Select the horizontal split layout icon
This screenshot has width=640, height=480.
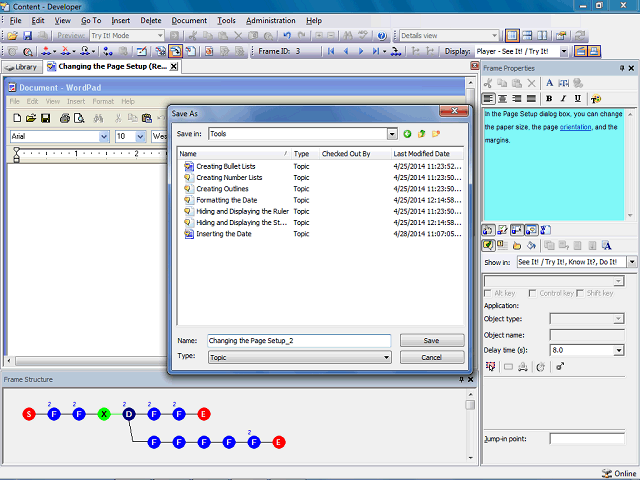point(527,36)
